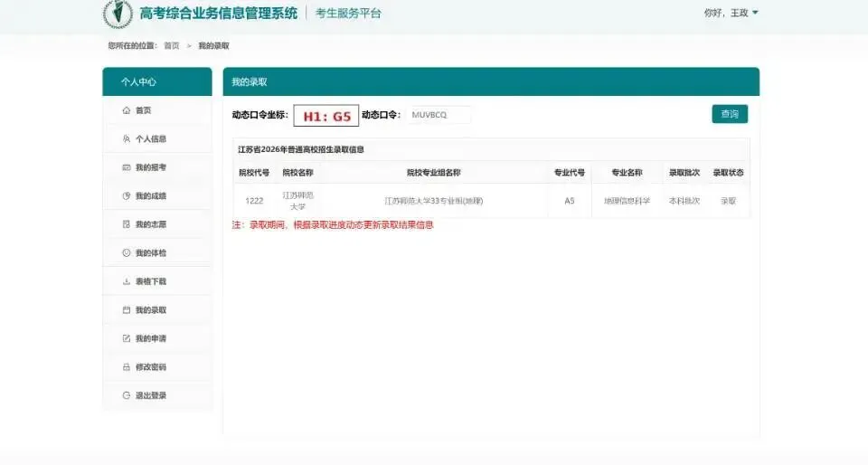This screenshot has width=868, height=465.
Task: Click the 江苏师范大学33专业组 cell
Action: 433,201
